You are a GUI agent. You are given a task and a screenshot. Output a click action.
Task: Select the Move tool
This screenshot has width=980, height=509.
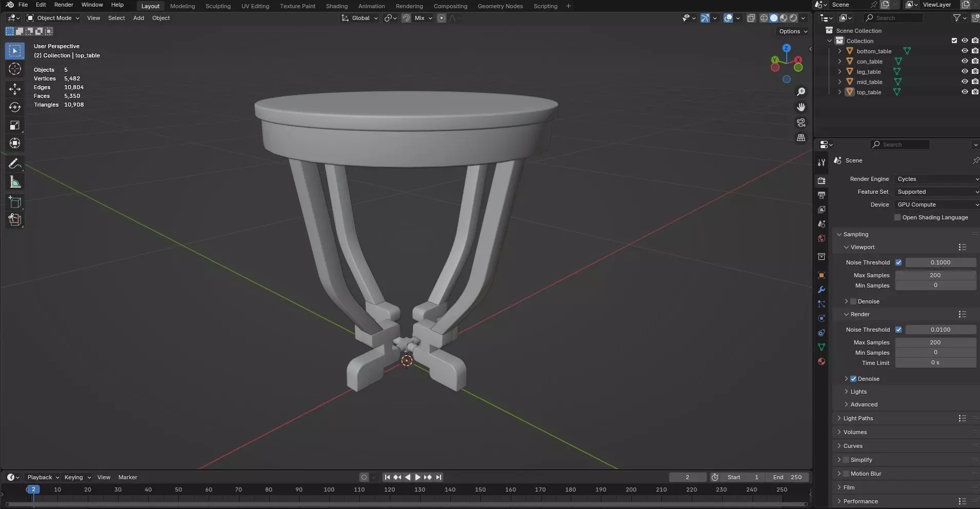click(x=15, y=89)
